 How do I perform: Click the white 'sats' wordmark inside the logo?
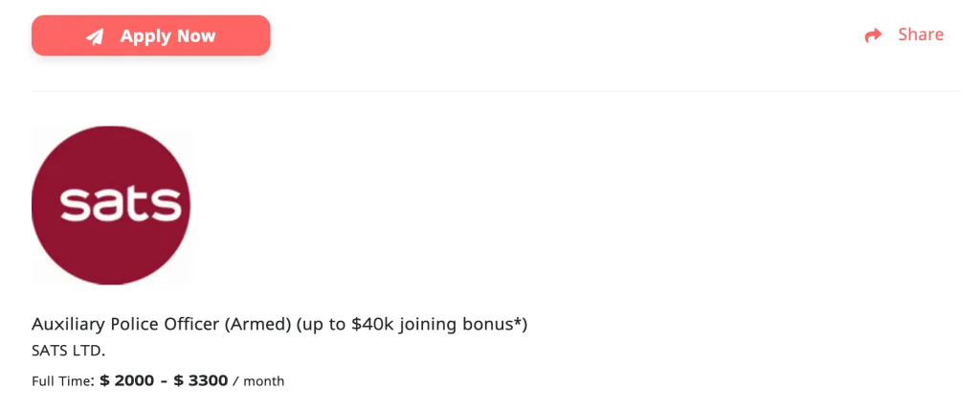point(121,203)
